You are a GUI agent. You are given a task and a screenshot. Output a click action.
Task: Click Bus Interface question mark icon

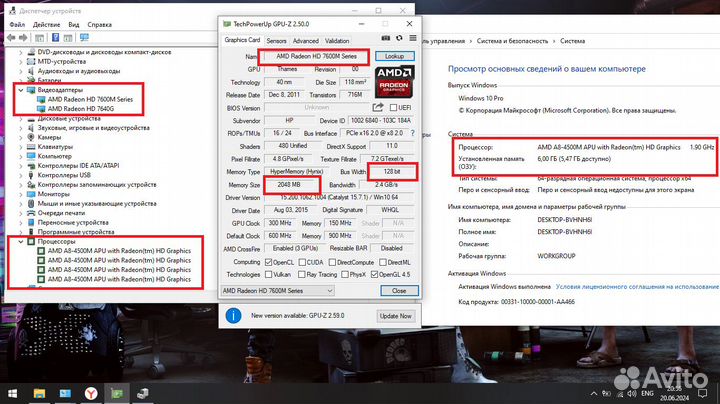(412, 133)
